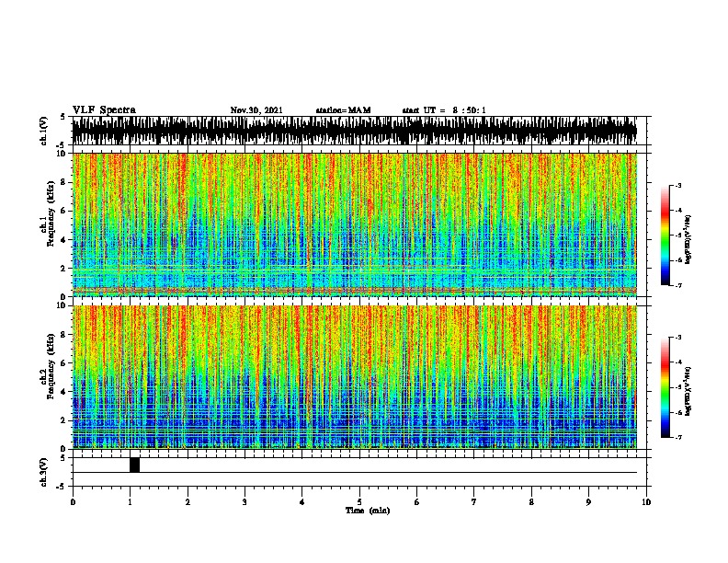Click the ch.1 waveform amplitude strip
Image resolution: width=728 pixels, height=563 pixels.
click(x=355, y=131)
